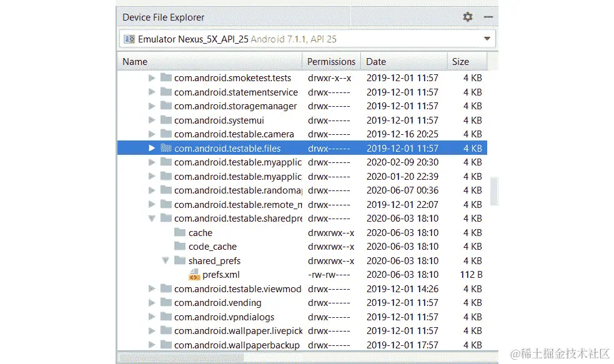The image size is (614, 364).
Task: Click folder icon of com.android.wallpaper.livepick
Action: coord(166,331)
